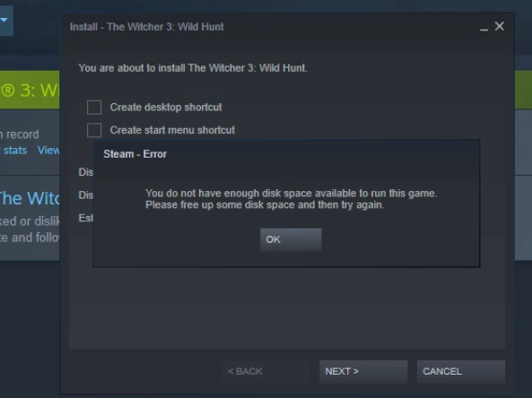Close the Install dialog with the X icon
532x398 pixels.
coord(499,26)
